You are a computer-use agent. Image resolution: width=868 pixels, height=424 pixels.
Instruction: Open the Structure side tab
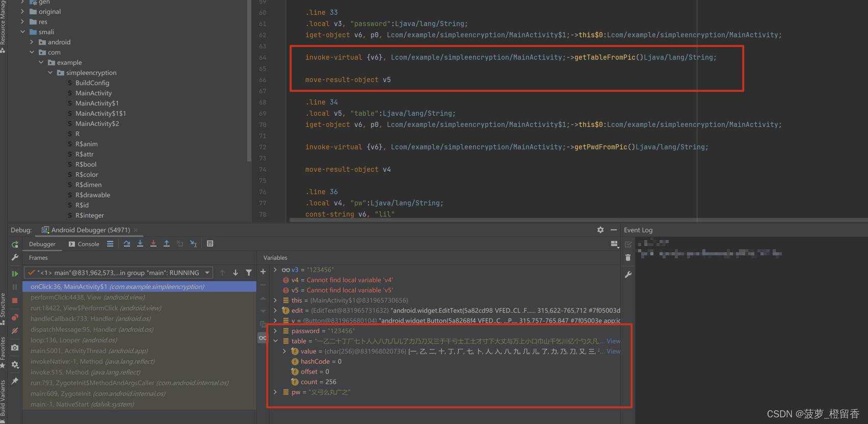tap(3, 309)
